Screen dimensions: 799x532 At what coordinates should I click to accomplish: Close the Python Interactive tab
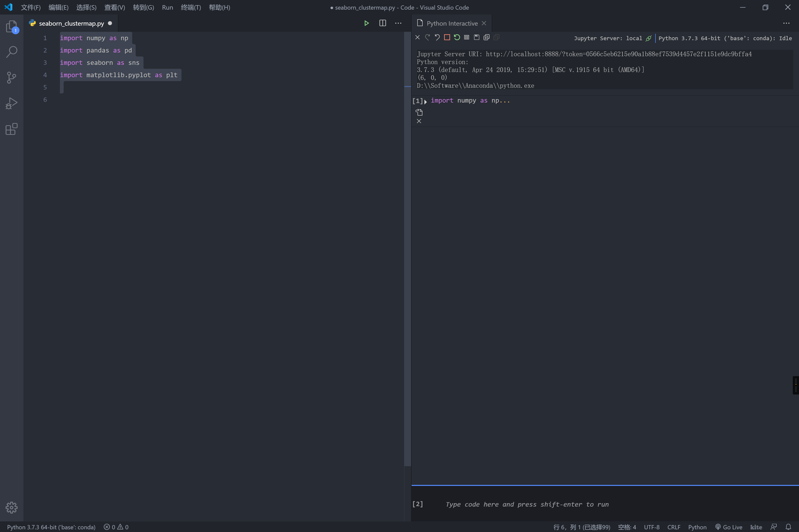484,23
